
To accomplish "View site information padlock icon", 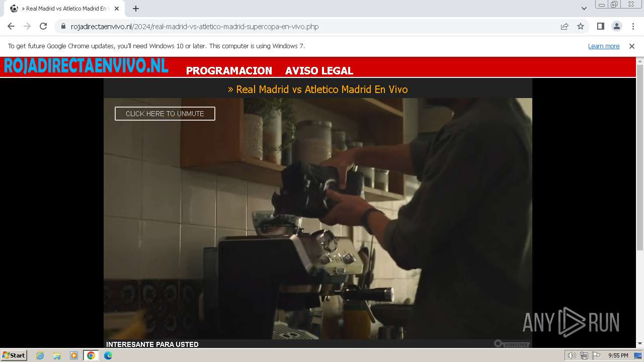I will click(63, 27).
